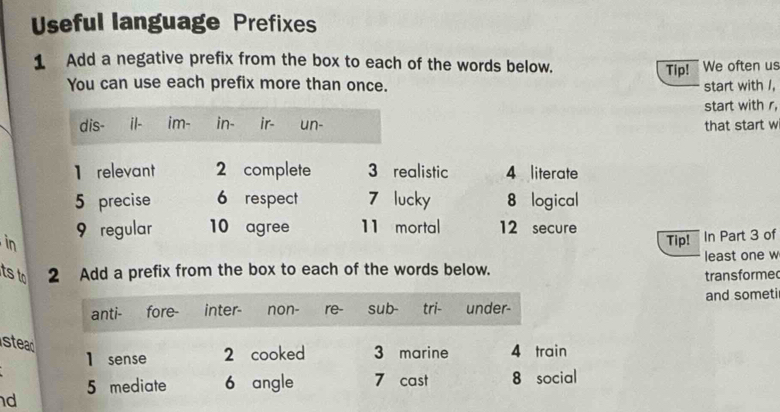This screenshot has height=412, width=780.
Task: Click the word 'relevant'
Action: click(126, 172)
